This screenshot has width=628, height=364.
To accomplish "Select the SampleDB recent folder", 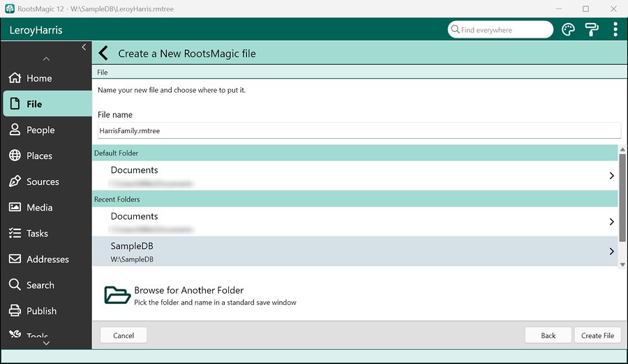I will click(355, 251).
